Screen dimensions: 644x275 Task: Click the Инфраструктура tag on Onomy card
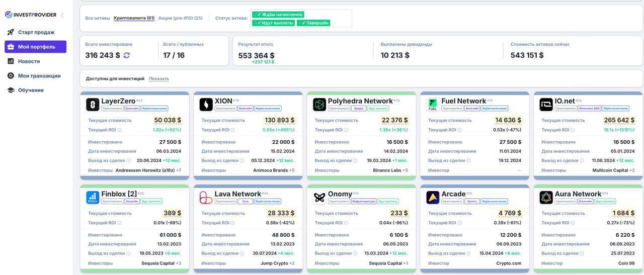[x=364, y=202]
